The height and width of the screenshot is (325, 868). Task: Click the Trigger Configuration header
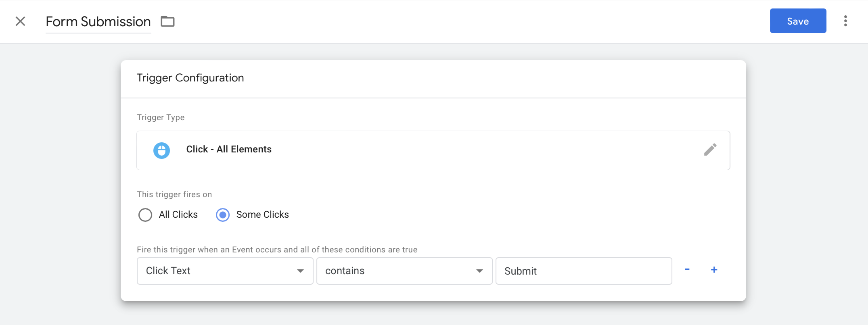[x=190, y=77]
